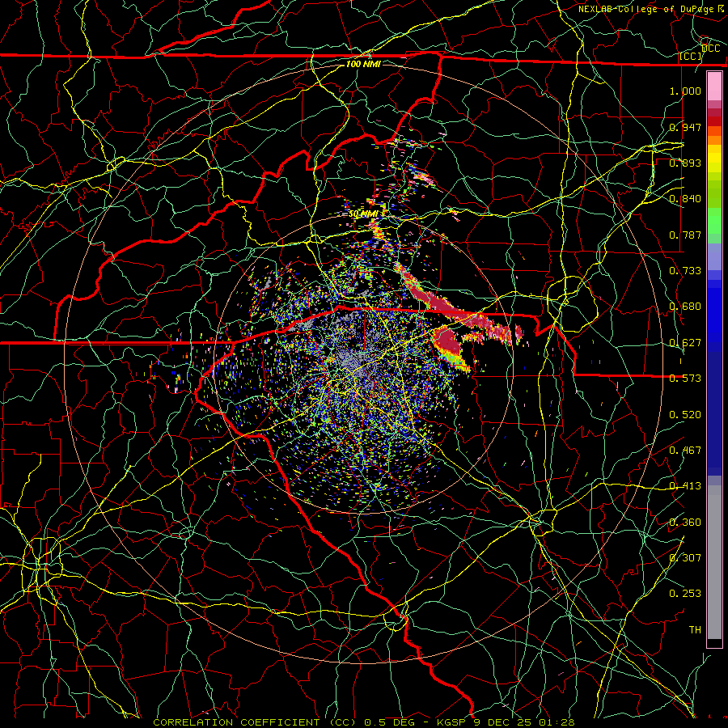The height and width of the screenshot is (728, 728).
Task: Click the 0.360 scale value
Action: click(x=685, y=523)
